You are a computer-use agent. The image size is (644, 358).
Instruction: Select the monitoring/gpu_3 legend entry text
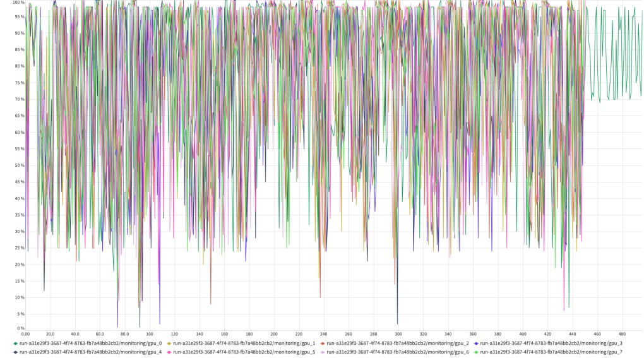tap(551, 343)
